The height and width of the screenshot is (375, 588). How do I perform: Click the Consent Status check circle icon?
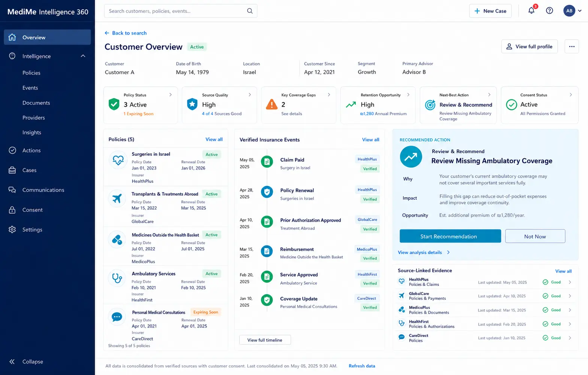click(x=511, y=104)
